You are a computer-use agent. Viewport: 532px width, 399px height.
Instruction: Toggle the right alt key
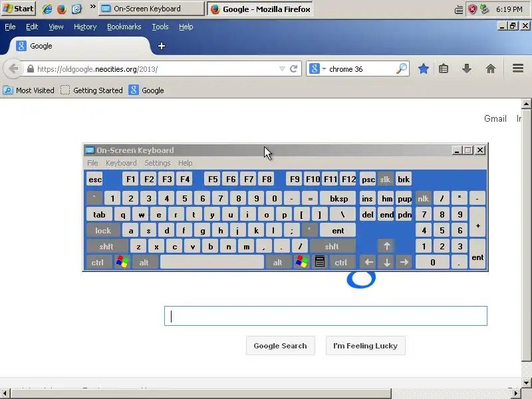[278, 262]
